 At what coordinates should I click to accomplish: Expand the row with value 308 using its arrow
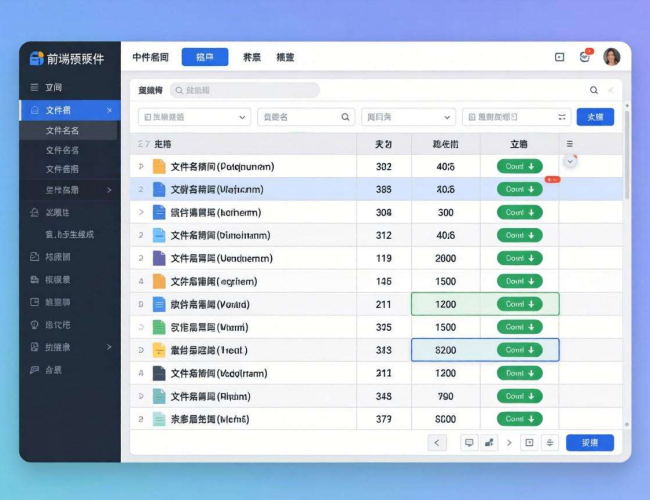141,212
